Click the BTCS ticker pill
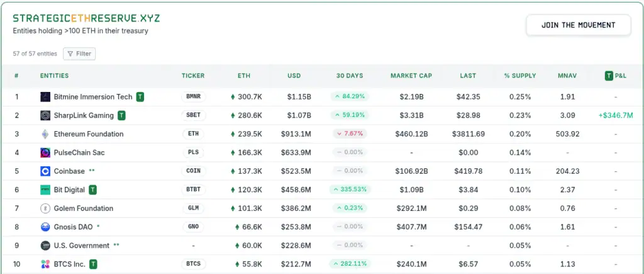 click(x=194, y=264)
